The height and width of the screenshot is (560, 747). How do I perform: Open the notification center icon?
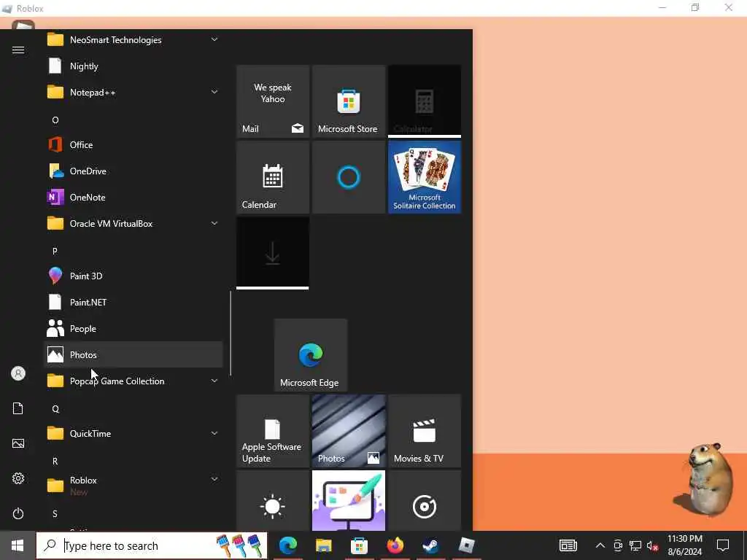click(723, 545)
